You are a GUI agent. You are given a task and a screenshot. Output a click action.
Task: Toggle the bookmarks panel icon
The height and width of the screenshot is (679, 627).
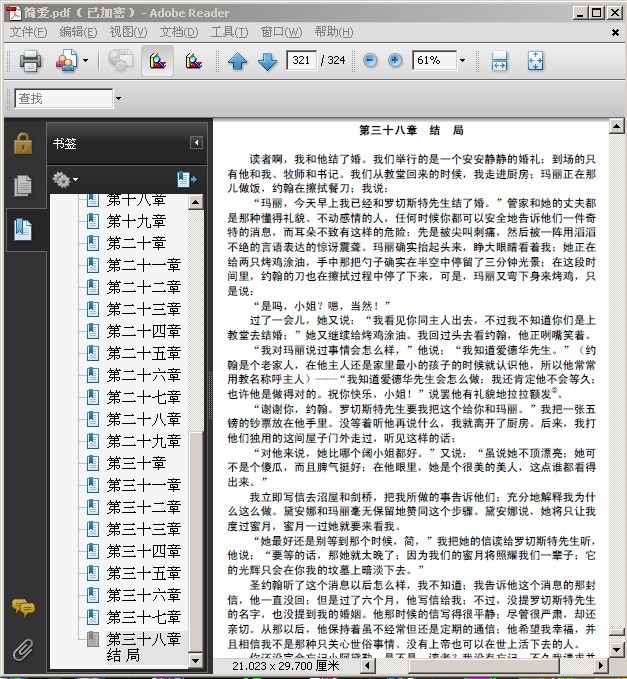pos(23,230)
